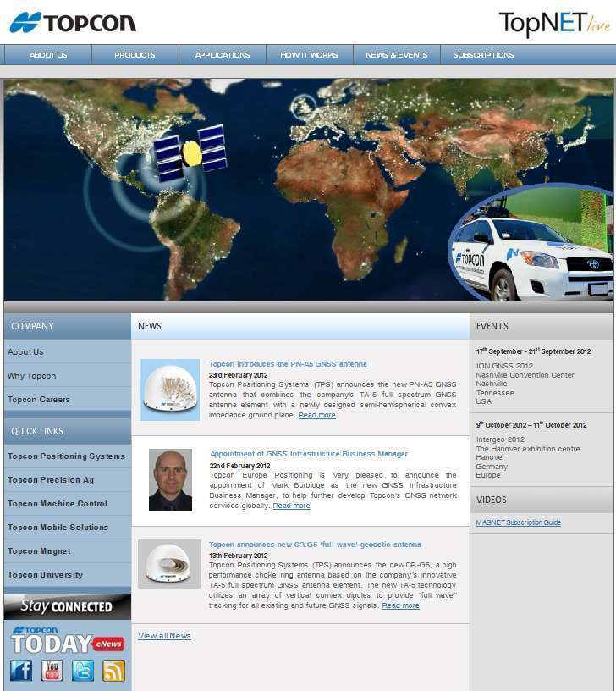Open the YouTube icon under Stay Connected
616x691 pixels.
coord(52,671)
